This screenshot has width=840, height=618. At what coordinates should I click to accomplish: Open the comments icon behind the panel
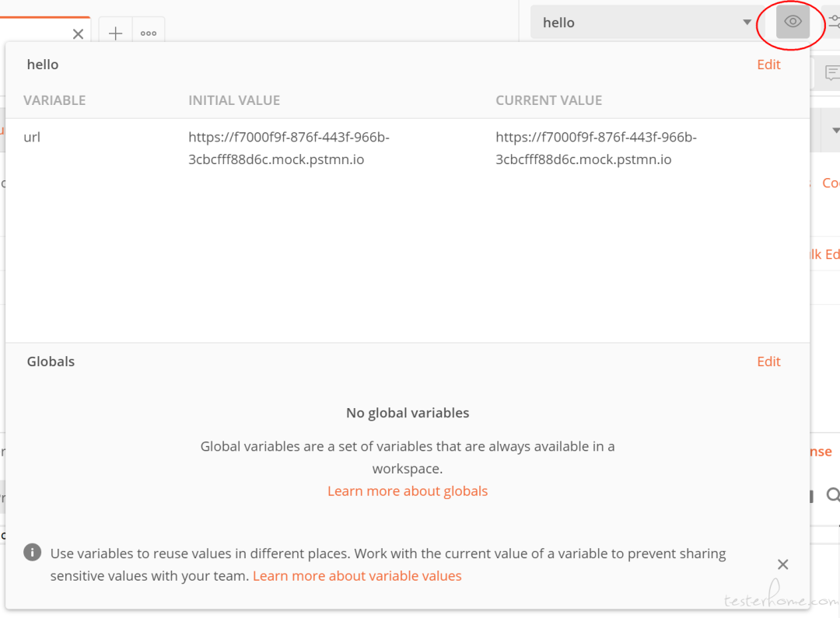tap(832, 73)
